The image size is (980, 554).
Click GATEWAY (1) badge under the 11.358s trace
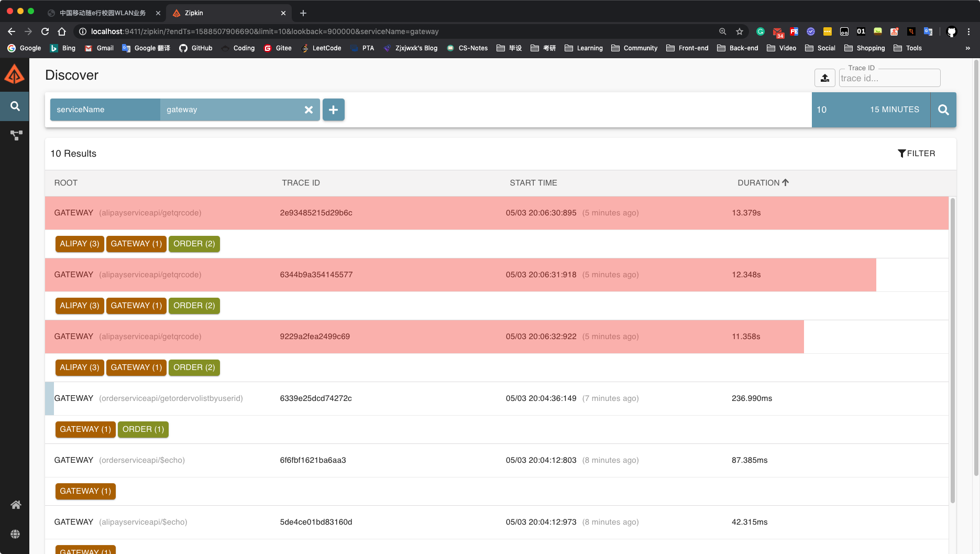(x=136, y=367)
